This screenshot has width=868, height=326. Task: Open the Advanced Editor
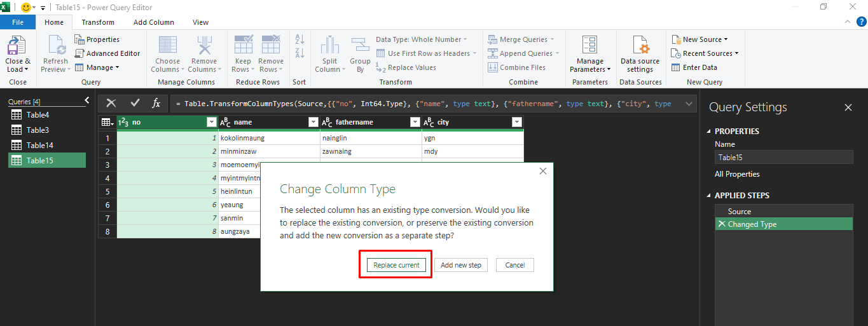107,53
